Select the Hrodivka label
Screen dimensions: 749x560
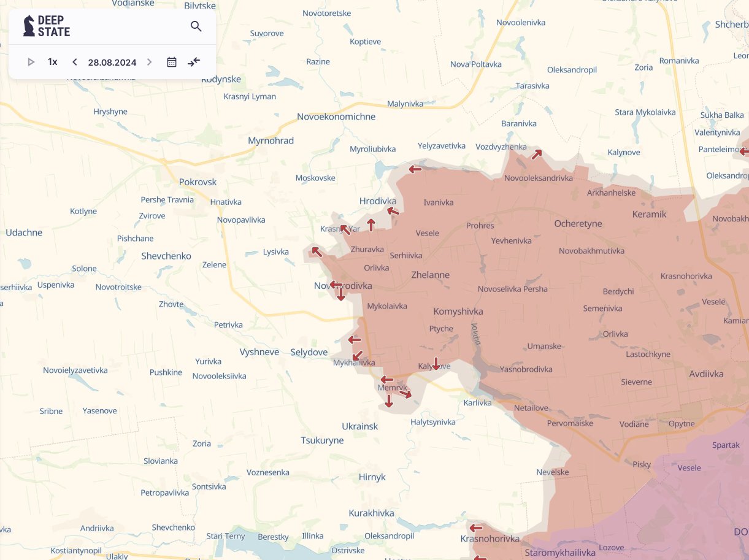[x=378, y=201]
